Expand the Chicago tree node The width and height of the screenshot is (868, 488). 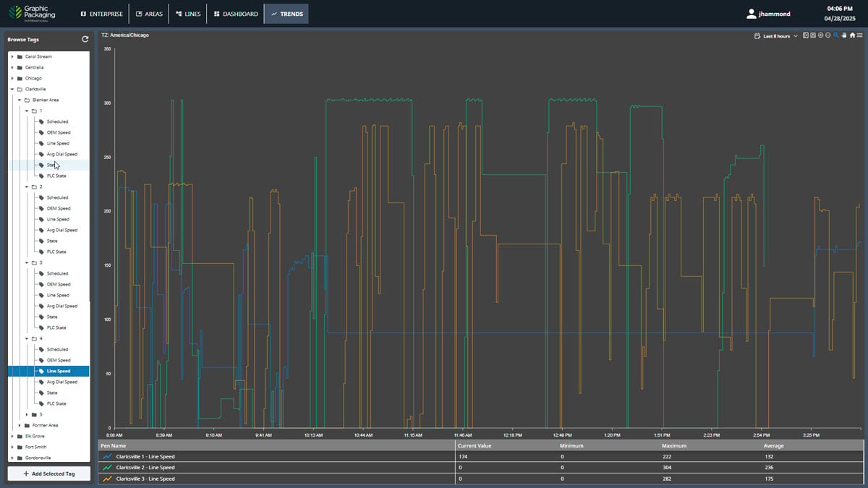pyautogui.click(x=12, y=78)
